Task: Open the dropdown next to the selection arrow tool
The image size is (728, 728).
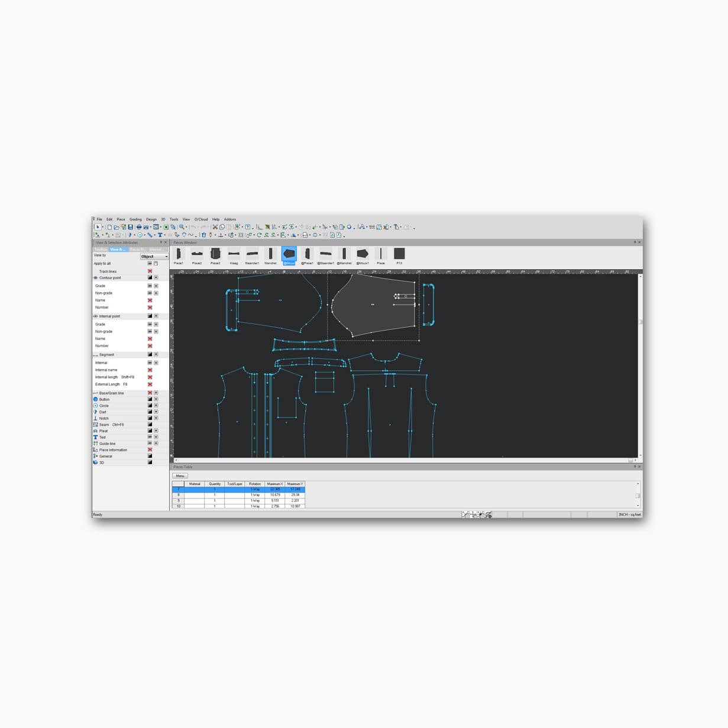Action: point(101,227)
